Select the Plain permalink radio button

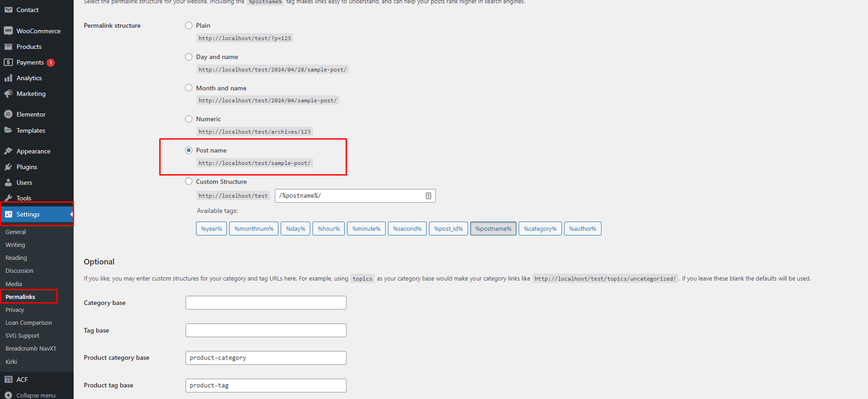click(x=189, y=26)
